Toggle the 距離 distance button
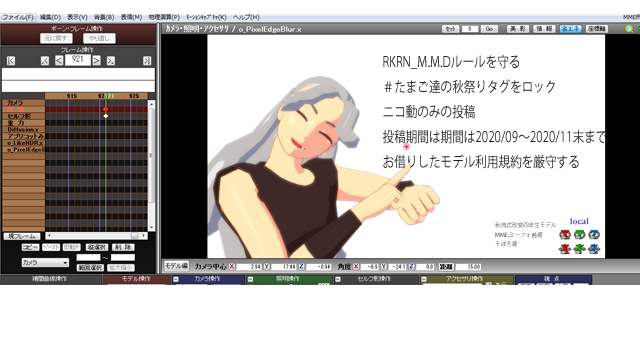Screen dimensions: 640x360 [446, 267]
